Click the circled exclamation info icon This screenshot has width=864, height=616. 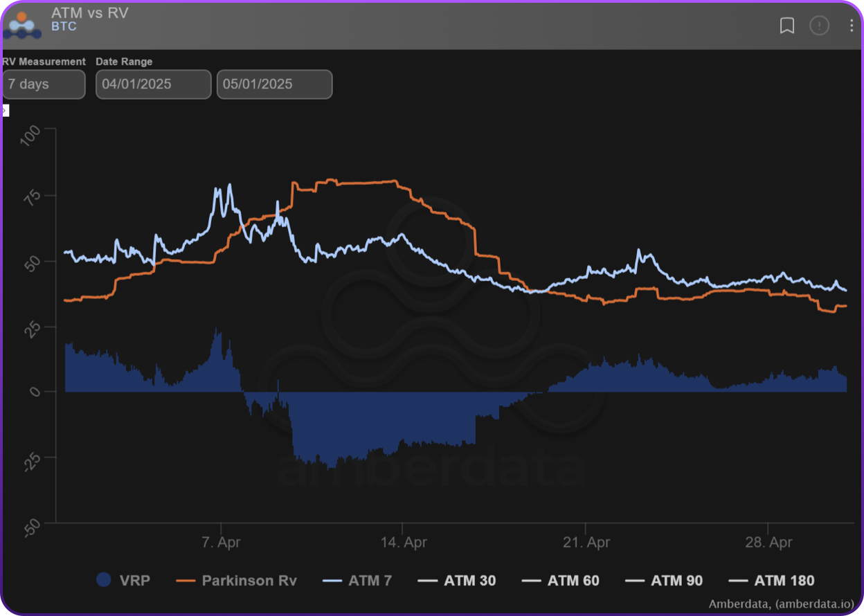[819, 26]
